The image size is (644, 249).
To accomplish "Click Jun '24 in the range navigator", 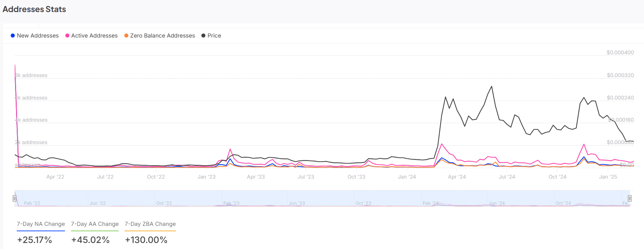I will [x=497, y=203].
